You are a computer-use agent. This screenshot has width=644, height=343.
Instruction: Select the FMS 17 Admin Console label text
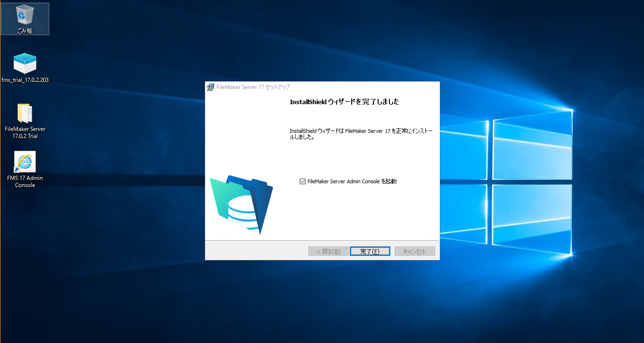pyautogui.click(x=25, y=182)
